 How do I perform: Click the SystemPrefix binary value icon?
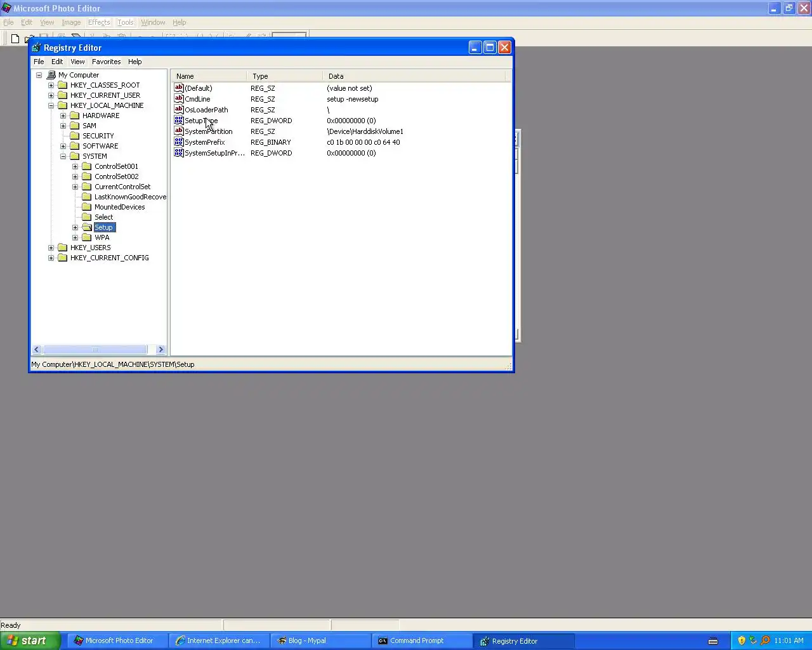click(x=179, y=142)
